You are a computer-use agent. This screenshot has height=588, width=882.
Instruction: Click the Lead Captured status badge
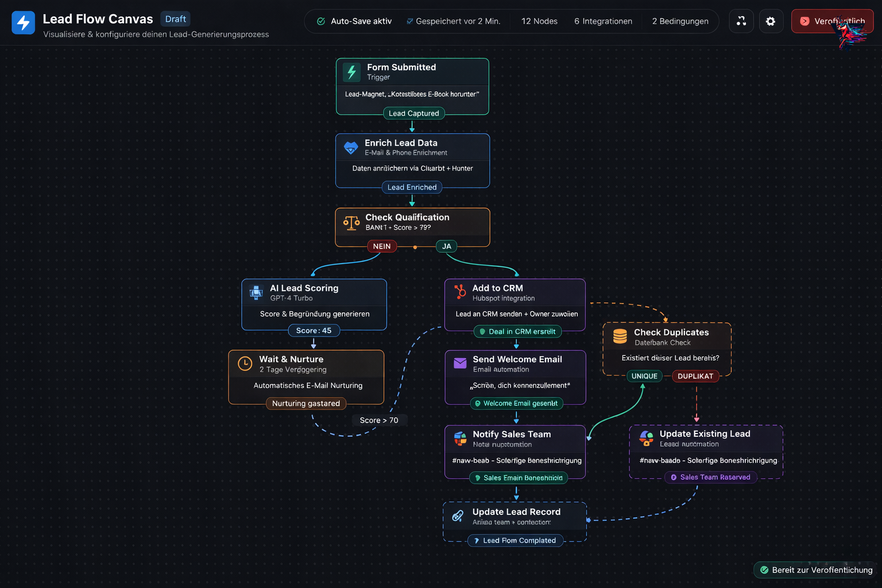[413, 113]
